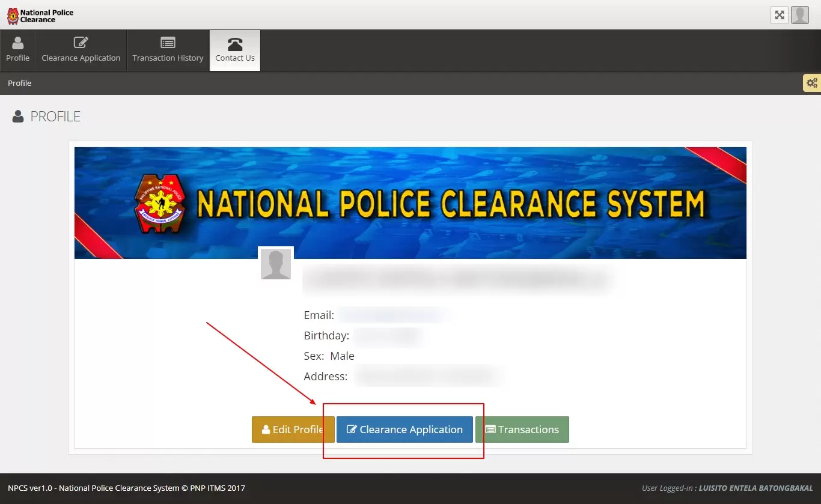821x504 pixels.
Task: Click the NPCS ver1.0 footer text
Action: [126, 488]
